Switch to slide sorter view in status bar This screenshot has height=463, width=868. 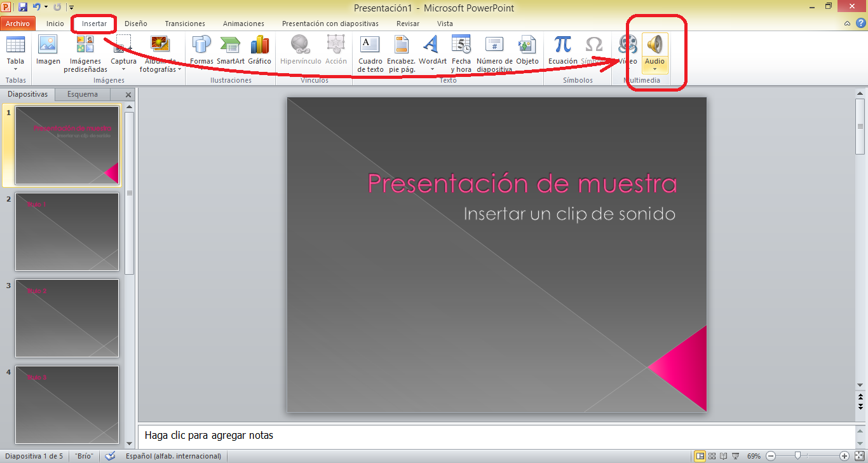point(712,456)
